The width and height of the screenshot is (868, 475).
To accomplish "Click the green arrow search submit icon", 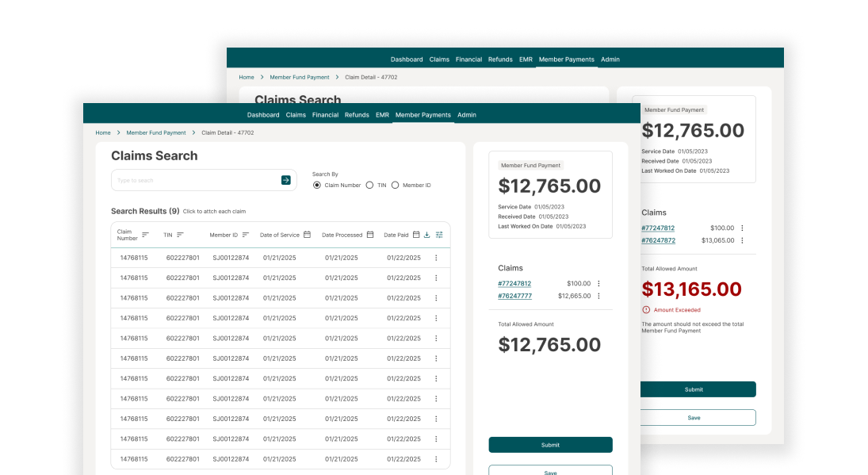I will point(286,180).
